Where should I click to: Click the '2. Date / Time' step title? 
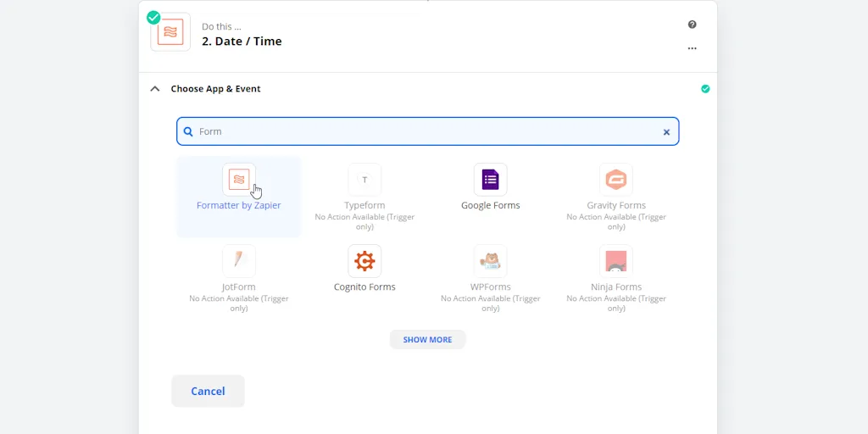point(242,41)
